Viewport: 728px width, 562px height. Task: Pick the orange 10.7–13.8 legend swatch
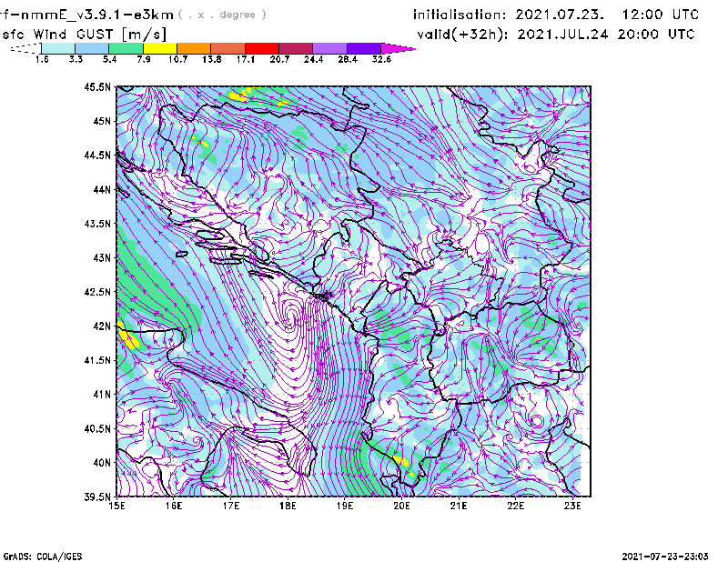pyautogui.click(x=194, y=48)
